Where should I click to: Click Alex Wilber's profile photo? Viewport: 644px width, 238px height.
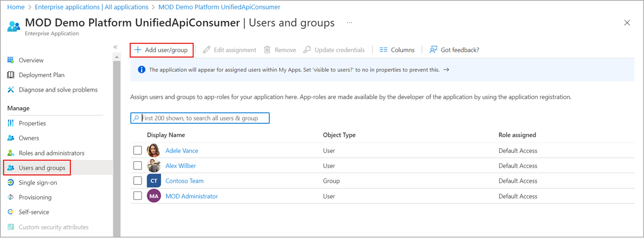tap(153, 166)
